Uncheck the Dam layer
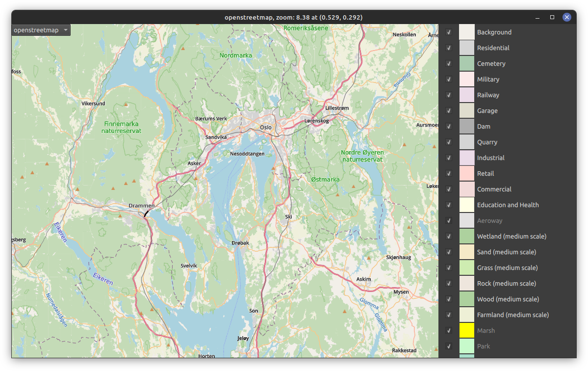Viewport: 588px width, 371px height. pyautogui.click(x=448, y=126)
